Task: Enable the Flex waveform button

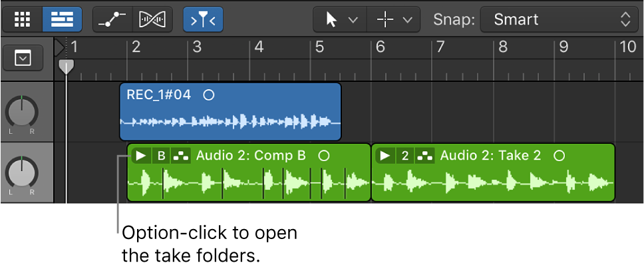Action: [x=152, y=19]
